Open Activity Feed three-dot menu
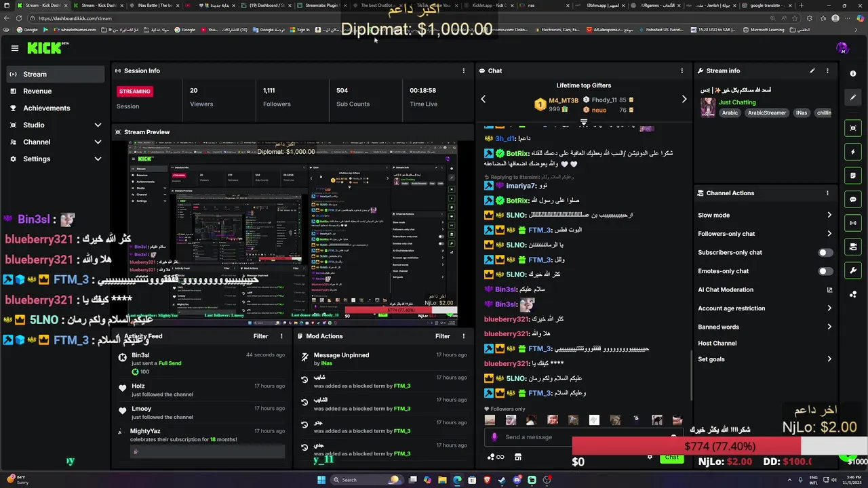Image resolution: width=868 pixels, height=488 pixels. point(281,336)
